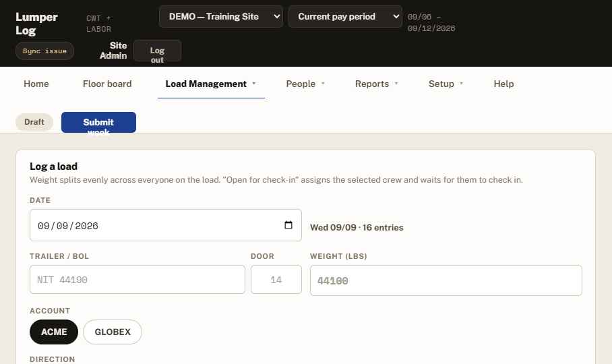Click the 'Log a load' heading
The height and width of the screenshot is (364, 612).
[53, 166]
